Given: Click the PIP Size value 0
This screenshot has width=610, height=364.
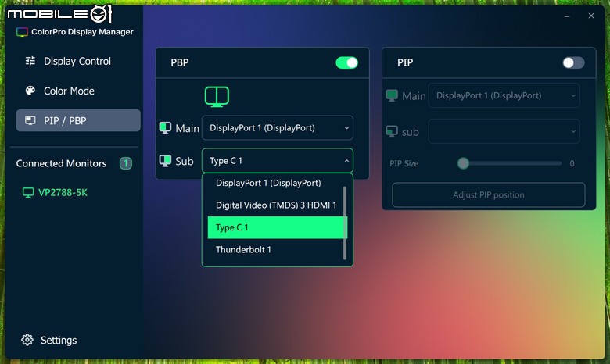Looking at the screenshot, I should point(572,163).
